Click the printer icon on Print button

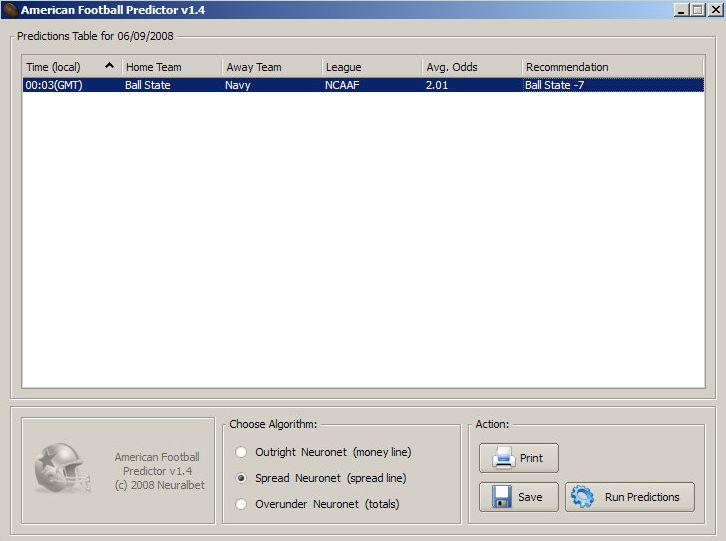coord(503,458)
